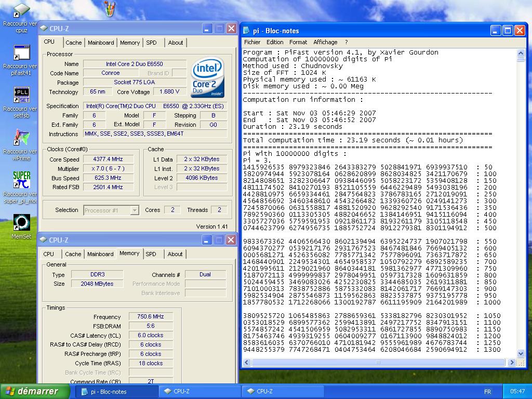Click the démarrer Start button

point(35,391)
